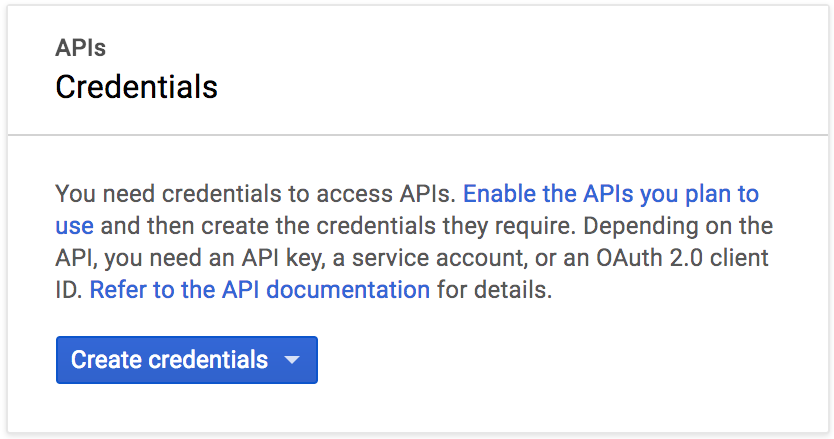Screen dimensions: 834x439
Task: Expand the Create credentials dropdown arrow
Action: [x=292, y=360]
